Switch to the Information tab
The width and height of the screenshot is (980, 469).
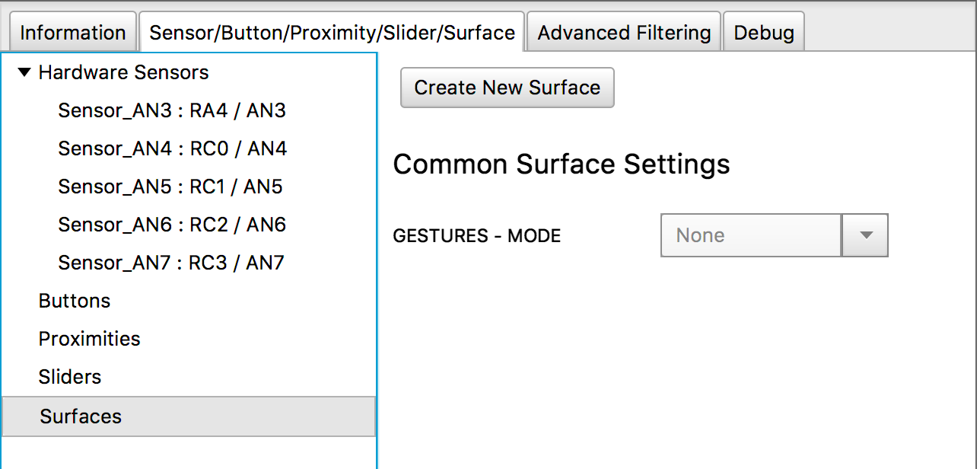[72, 32]
